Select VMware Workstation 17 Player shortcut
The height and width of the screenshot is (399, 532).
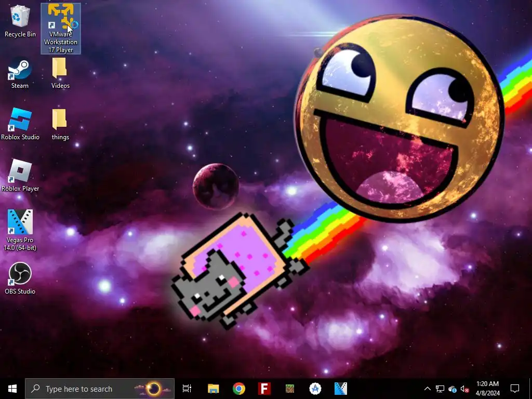point(61,29)
